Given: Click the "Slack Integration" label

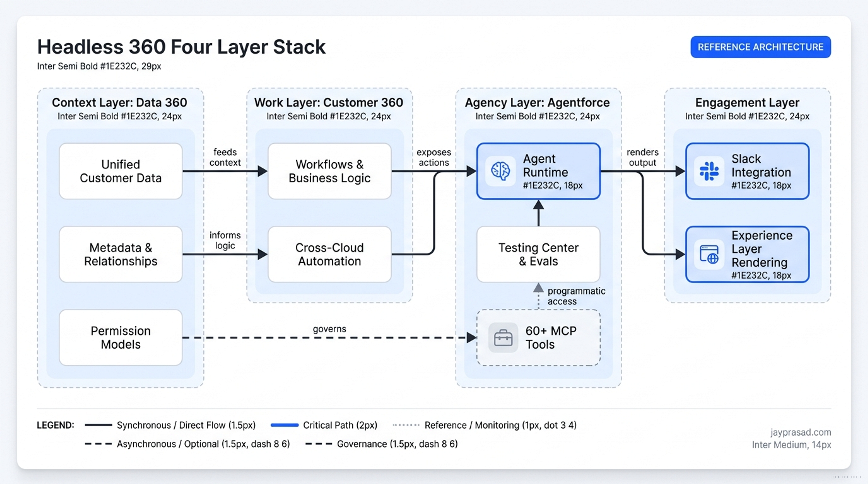Looking at the screenshot, I should pos(761,165).
